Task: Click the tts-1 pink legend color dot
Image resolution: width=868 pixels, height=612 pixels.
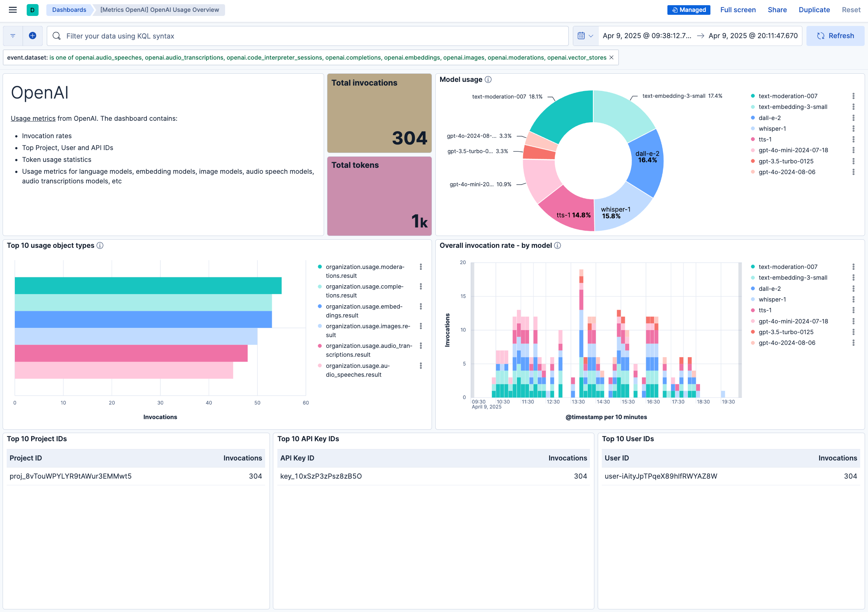Action: pos(753,139)
